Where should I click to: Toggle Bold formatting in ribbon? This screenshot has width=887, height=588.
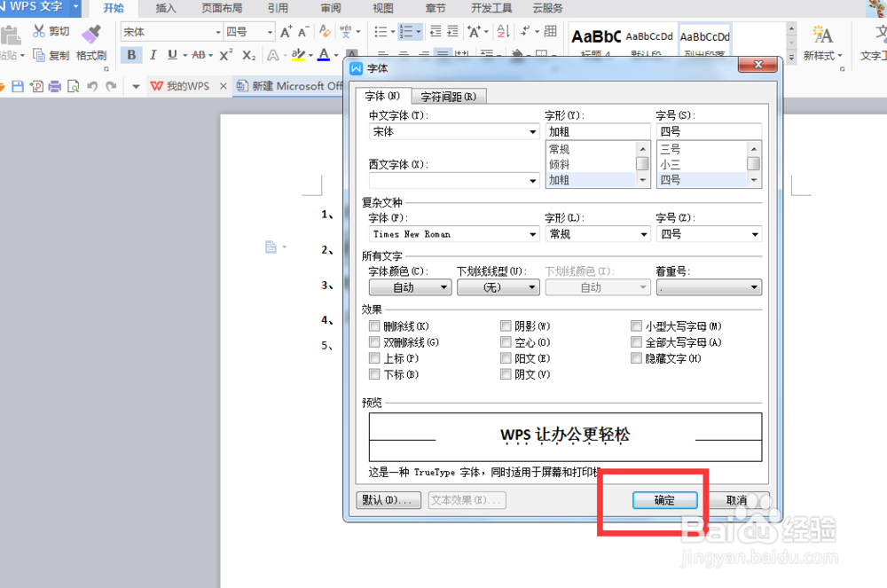[x=131, y=55]
